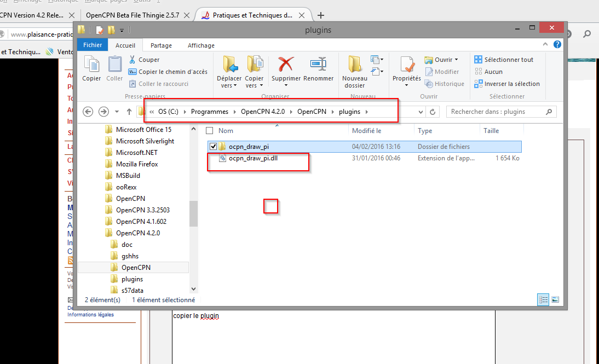Switch to Partage ribbon tab
Viewport: 599px width, 364px height.
pos(161,45)
